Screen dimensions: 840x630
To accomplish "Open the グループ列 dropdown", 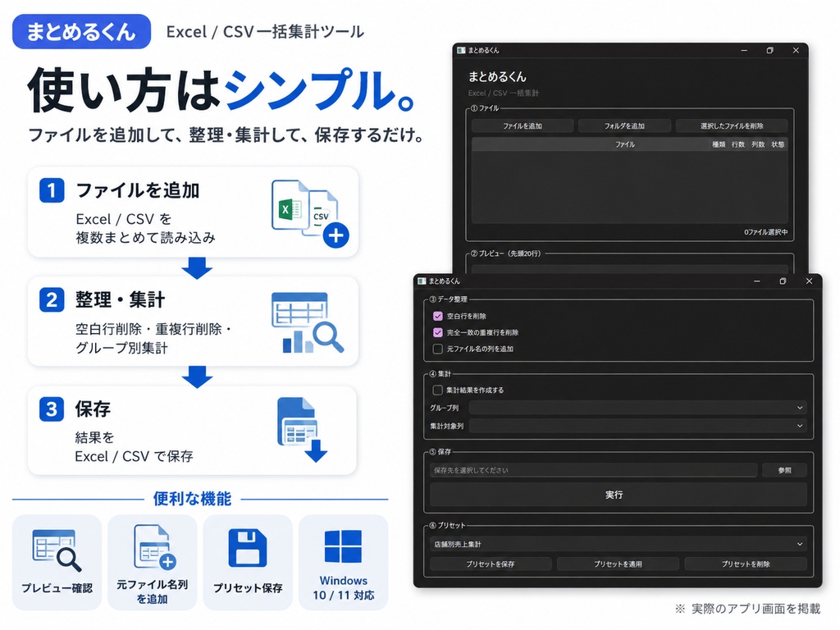I will [637, 408].
